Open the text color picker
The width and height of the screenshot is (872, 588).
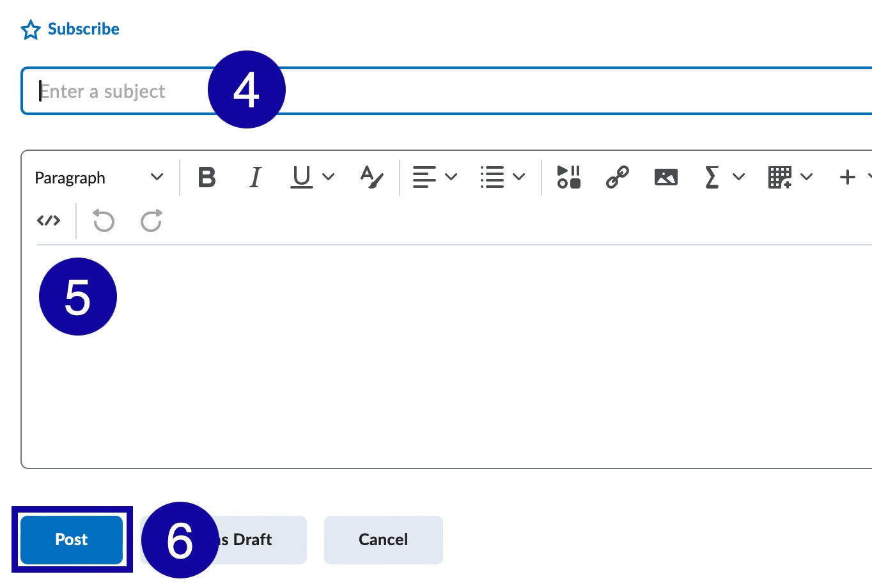click(x=371, y=177)
